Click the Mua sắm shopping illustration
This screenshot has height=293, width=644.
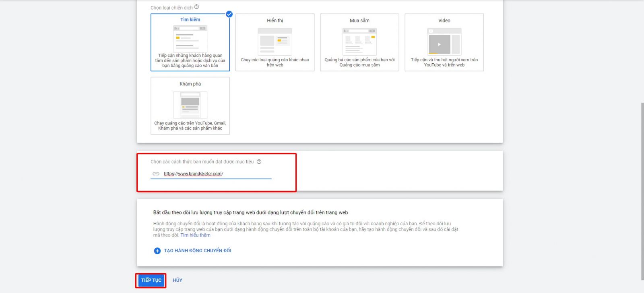point(359,41)
